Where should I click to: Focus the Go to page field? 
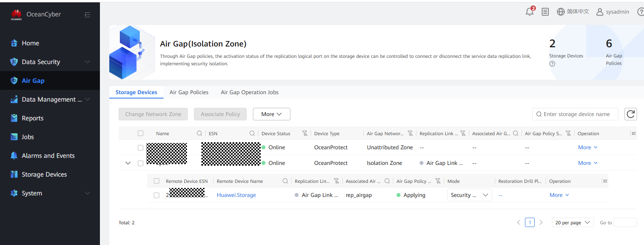(625, 222)
